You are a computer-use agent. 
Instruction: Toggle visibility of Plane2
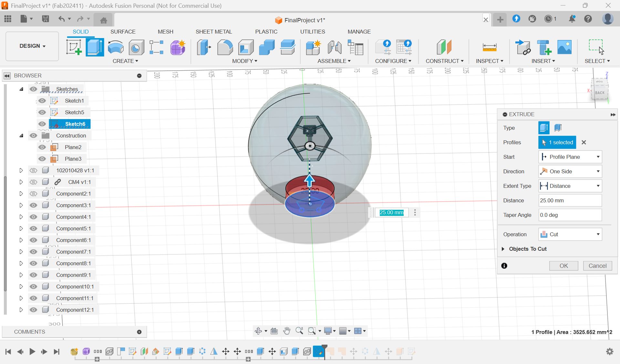42,147
